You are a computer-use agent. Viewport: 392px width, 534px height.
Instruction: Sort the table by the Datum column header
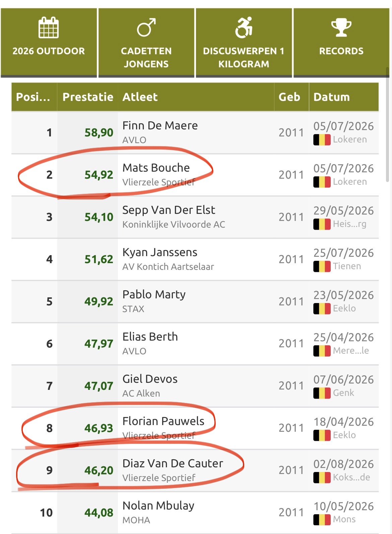[x=344, y=97]
